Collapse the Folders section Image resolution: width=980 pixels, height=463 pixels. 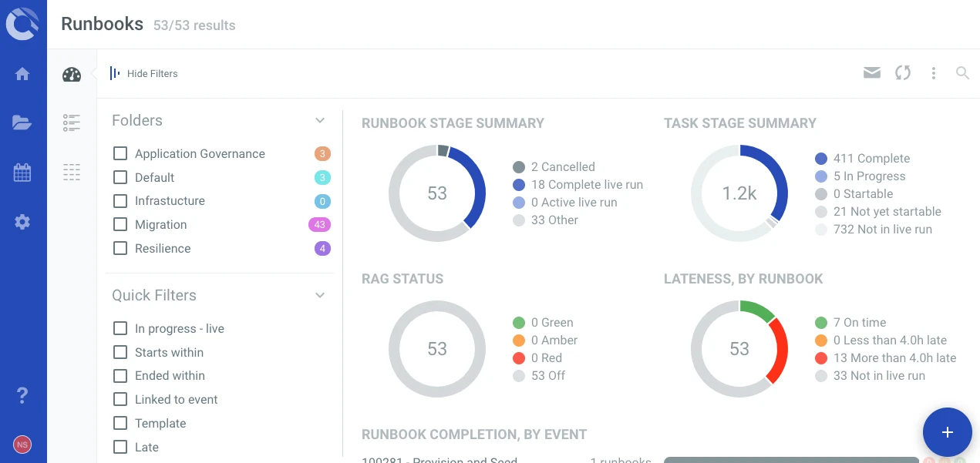[320, 120]
